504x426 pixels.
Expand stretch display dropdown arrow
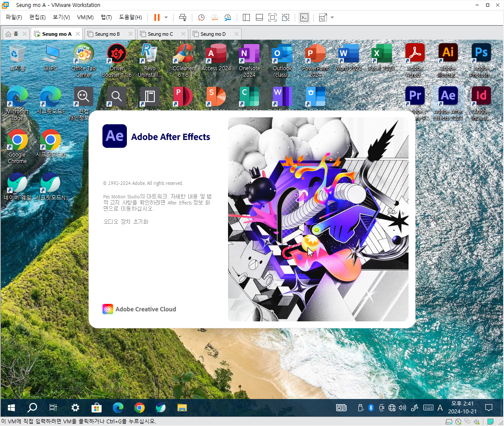point(332,17)
